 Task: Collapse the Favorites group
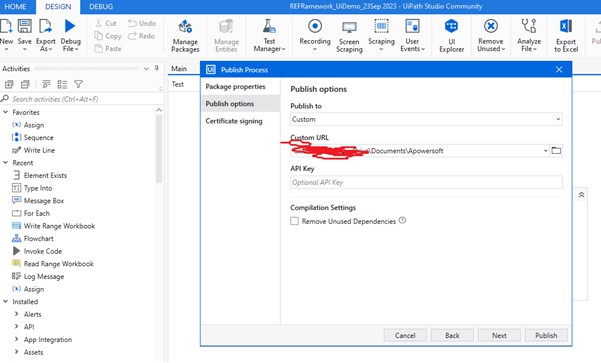(6, 112)
